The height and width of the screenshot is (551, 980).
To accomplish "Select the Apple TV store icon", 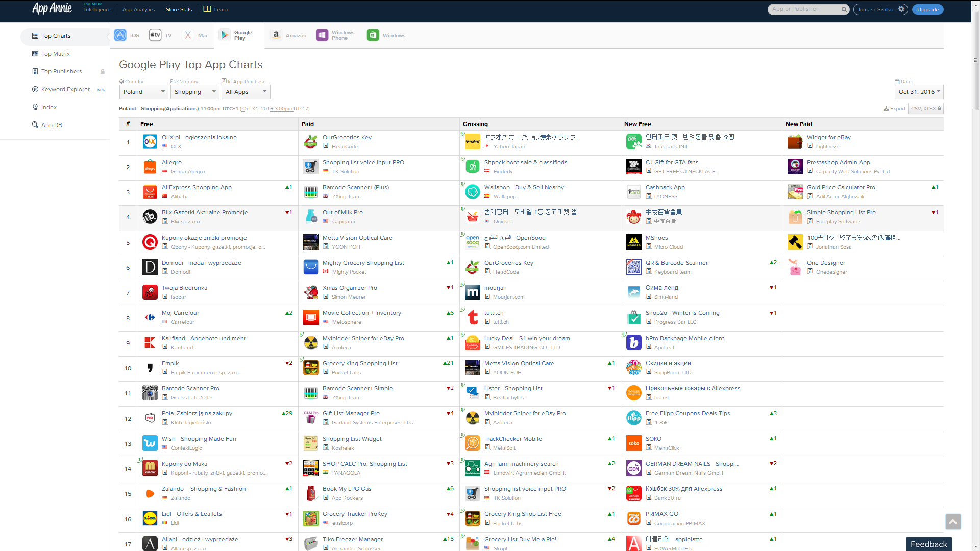I will 155,35.
